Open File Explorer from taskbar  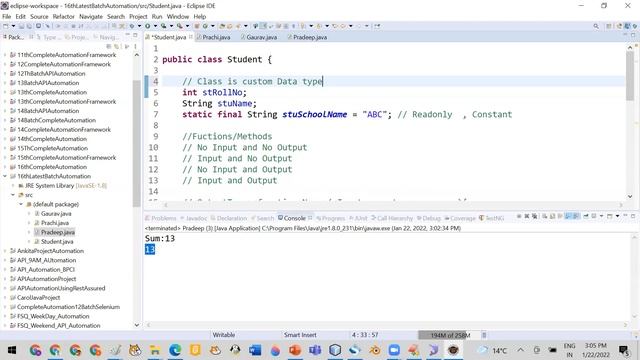pyautogui.click(x=155, y=350)
